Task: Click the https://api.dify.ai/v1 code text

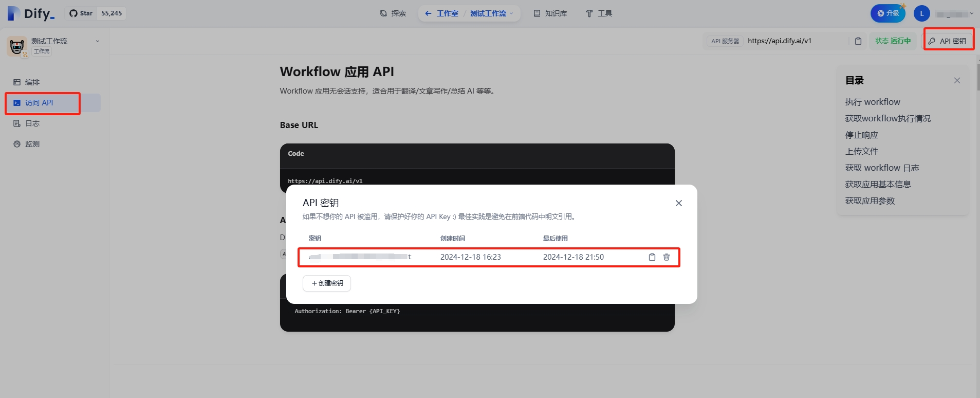Action: pyautogui.click(x=325, y=181)
